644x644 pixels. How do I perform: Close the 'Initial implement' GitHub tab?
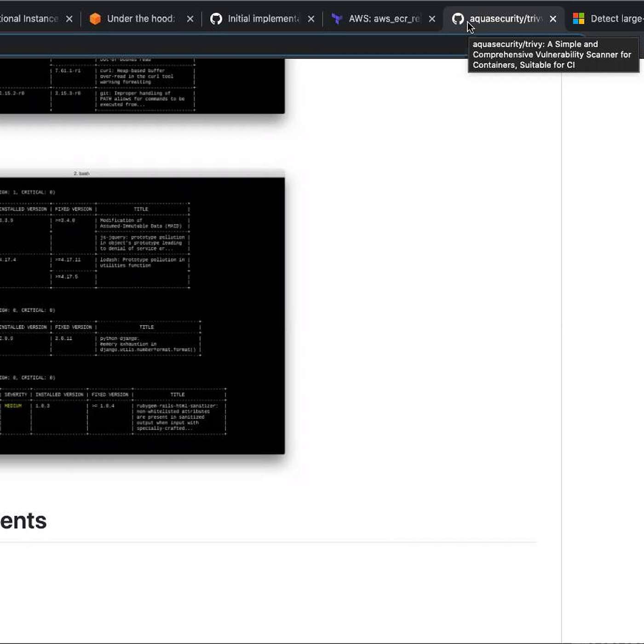pyautogui.click(x=311, y=19)
